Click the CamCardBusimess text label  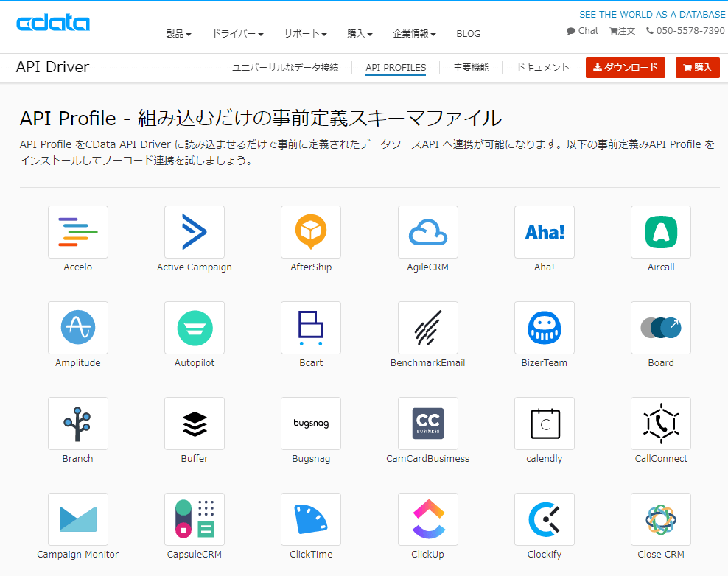click(427, 459)
